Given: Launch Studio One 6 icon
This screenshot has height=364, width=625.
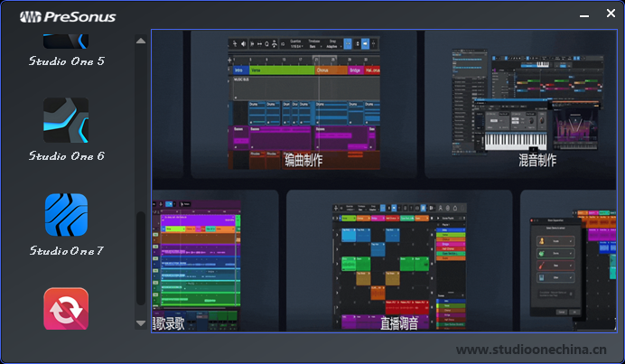Looking at the screenshot, I should (x=66, y=120).
